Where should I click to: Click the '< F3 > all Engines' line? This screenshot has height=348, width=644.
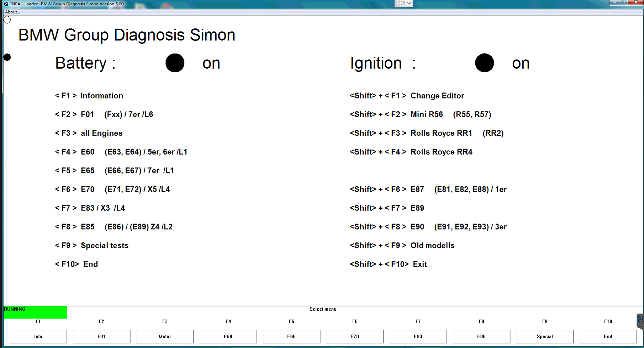(x=89, y=133)
